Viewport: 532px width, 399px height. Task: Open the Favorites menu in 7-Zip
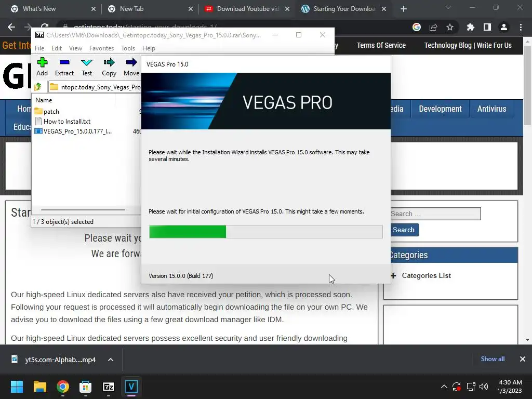pyautogui.click(x=101, y=48)
